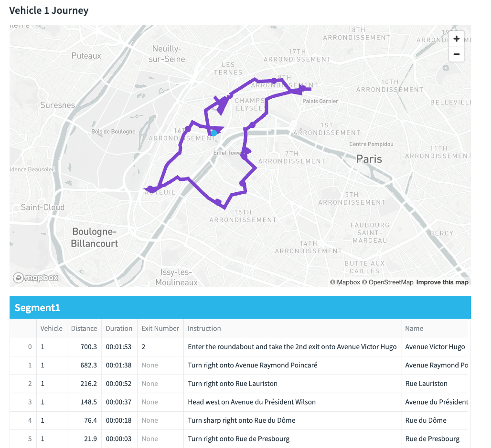
Task: Open the OpenStreetMap attribution link
Action: [x=387, y=282]
